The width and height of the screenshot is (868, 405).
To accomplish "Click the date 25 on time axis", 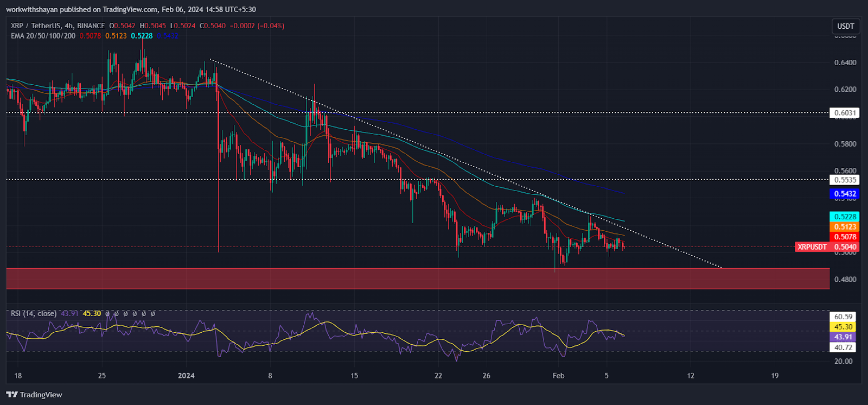I will (x=102, y=376).
